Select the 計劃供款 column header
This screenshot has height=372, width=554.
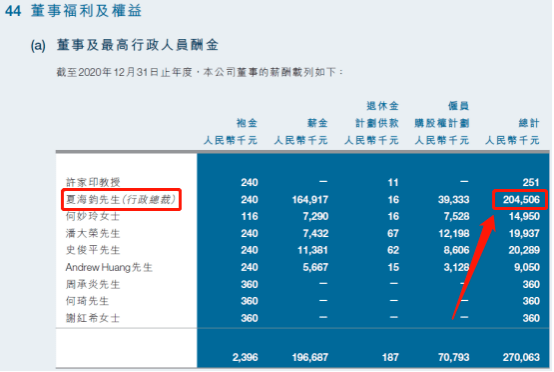pyautogui.click(x=377, y=123)
